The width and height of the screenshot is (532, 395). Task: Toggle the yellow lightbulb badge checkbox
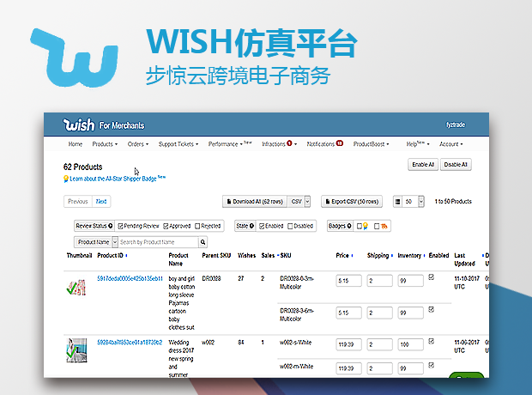click(360, 226)
